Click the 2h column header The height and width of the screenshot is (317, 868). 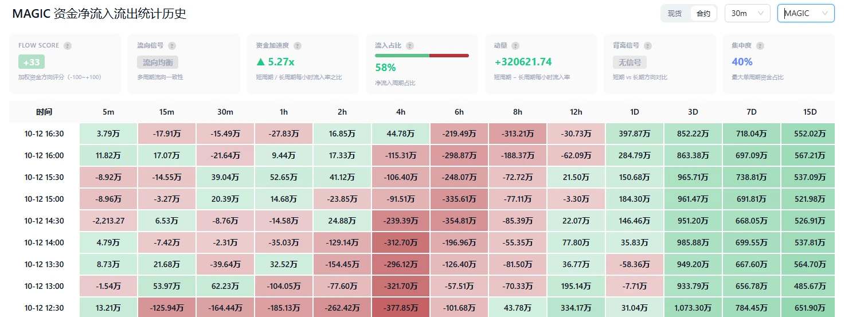click(342, 112)
